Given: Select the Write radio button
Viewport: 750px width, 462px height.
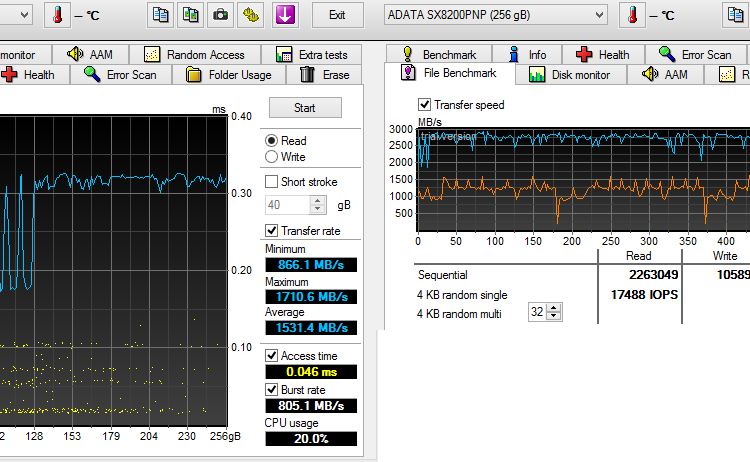Looking at the screenshot, I should [272, 157].
